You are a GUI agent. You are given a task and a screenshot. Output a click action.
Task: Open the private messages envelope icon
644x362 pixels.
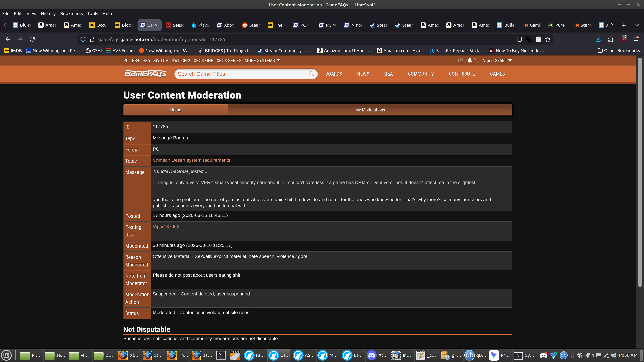(x=461, y=61)
